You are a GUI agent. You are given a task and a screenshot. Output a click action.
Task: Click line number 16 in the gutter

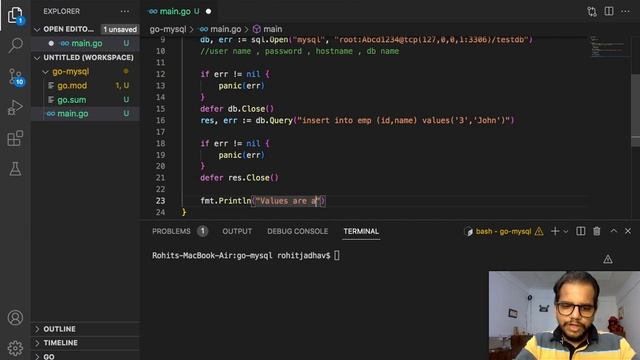pyautogui.click(x=160, y=120)
